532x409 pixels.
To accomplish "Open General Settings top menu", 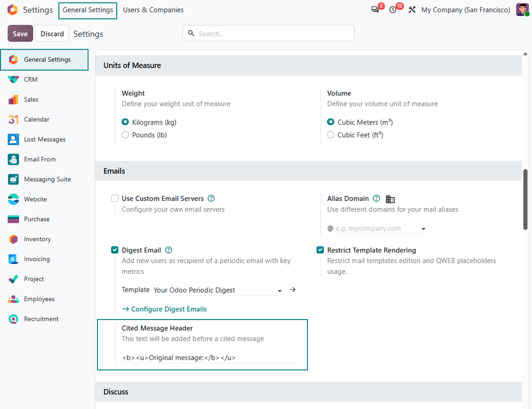I will [88, 10].
